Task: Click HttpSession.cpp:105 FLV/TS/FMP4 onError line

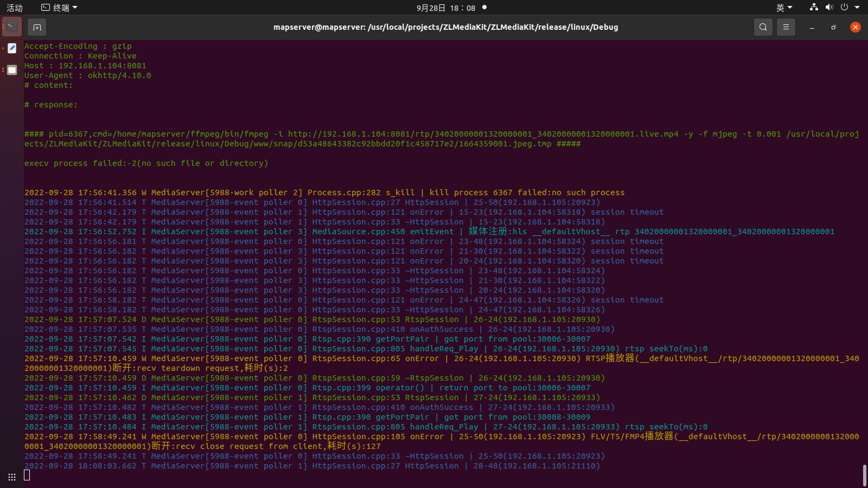Action: pos(442,441)
